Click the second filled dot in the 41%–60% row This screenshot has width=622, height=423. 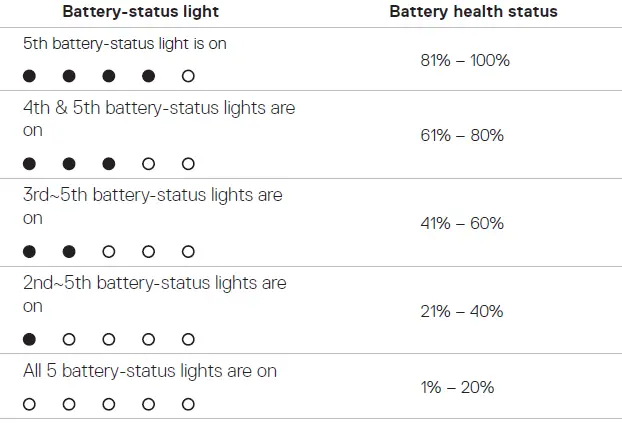(x=69, y=252)
